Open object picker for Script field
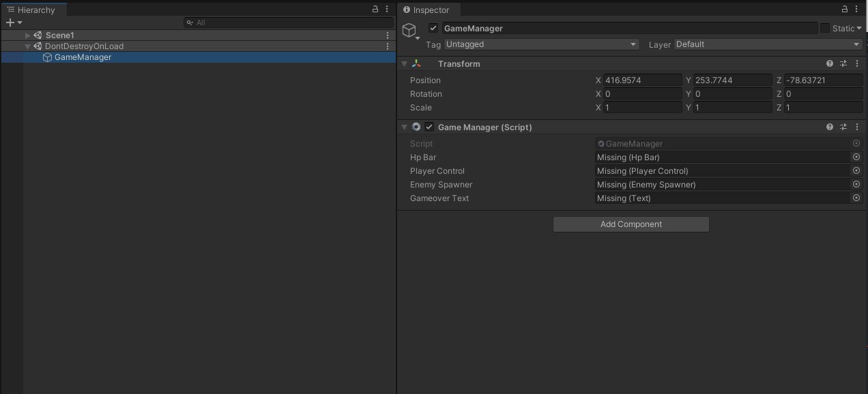This screenshot has height=394, width=868. (856, 144)
